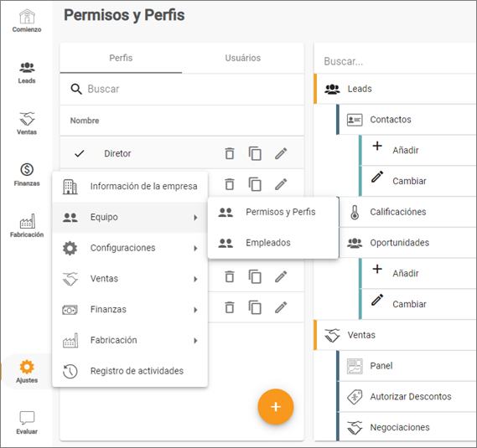Edit the Diretor profile with pencil icon

pos(281,153)
